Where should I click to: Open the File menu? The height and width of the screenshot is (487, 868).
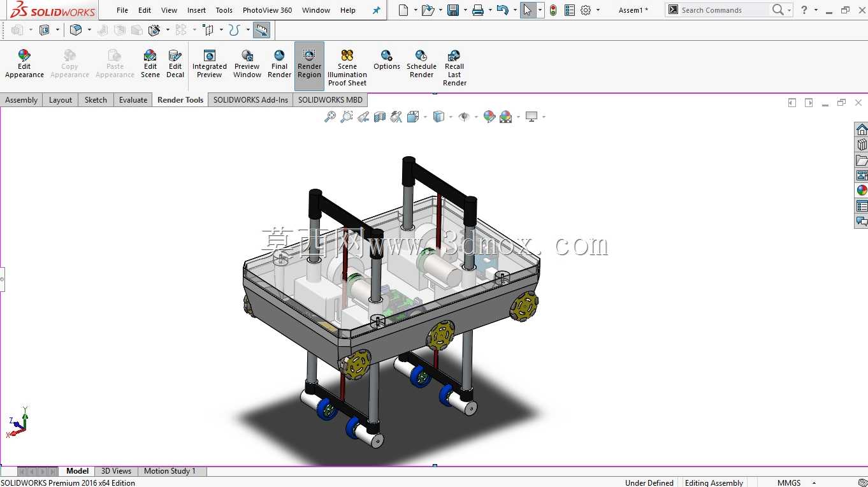click(x=122, y=10)
